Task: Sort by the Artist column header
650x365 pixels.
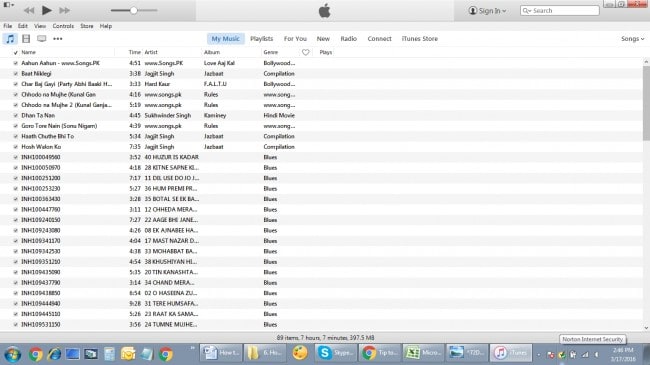Action: (151, 52)
